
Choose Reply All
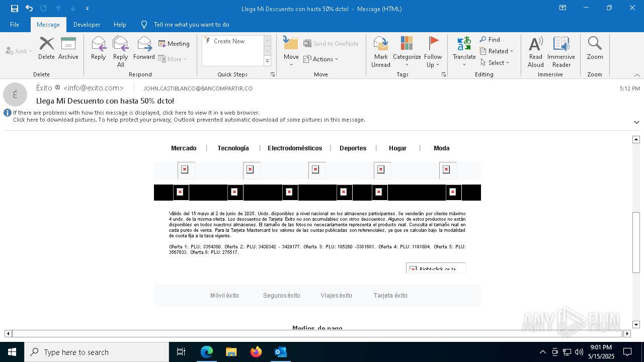[121, 52]
